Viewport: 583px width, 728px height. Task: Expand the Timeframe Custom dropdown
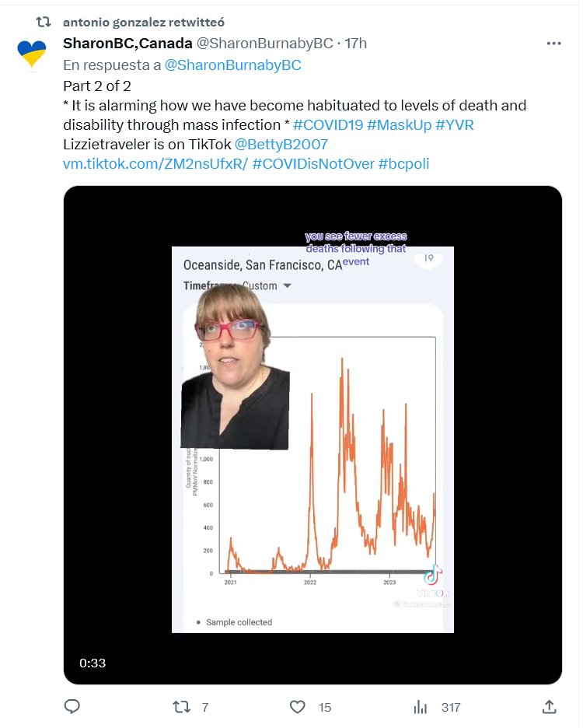tap(287, 285)
